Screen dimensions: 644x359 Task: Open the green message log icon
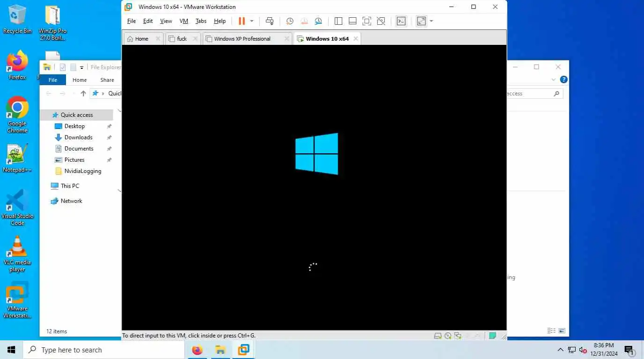[x=492, y=336]
